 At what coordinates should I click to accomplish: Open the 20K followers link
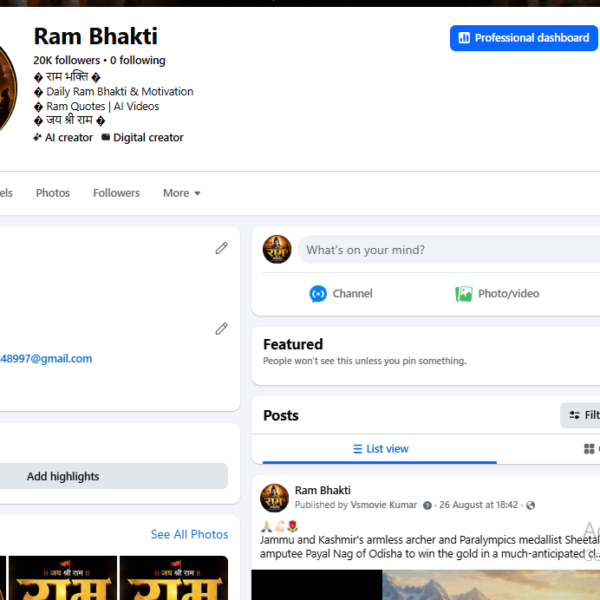click(66, 60)
